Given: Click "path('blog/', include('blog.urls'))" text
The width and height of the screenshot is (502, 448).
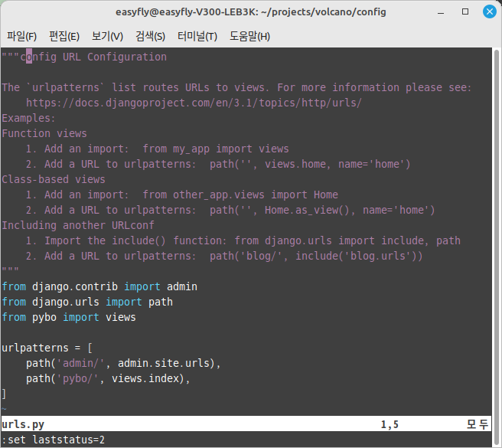Looking at the screenshot, I should point(316,256).
